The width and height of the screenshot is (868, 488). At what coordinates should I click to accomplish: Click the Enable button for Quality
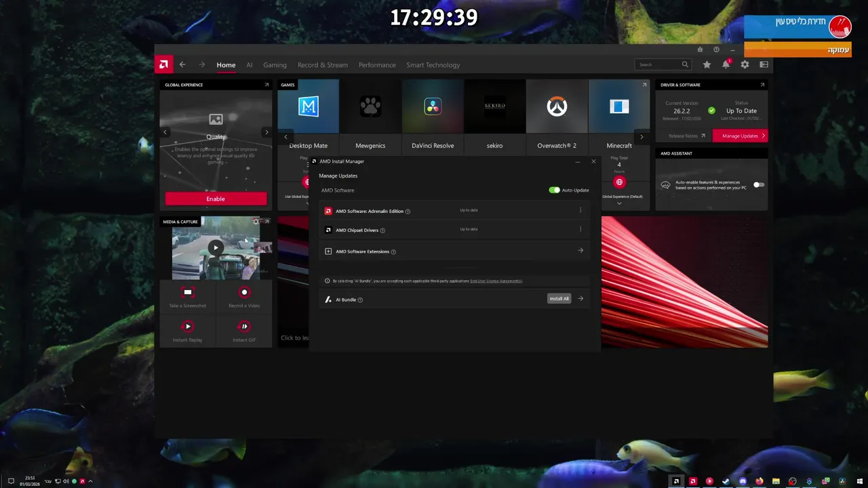(x=216, y=199)
